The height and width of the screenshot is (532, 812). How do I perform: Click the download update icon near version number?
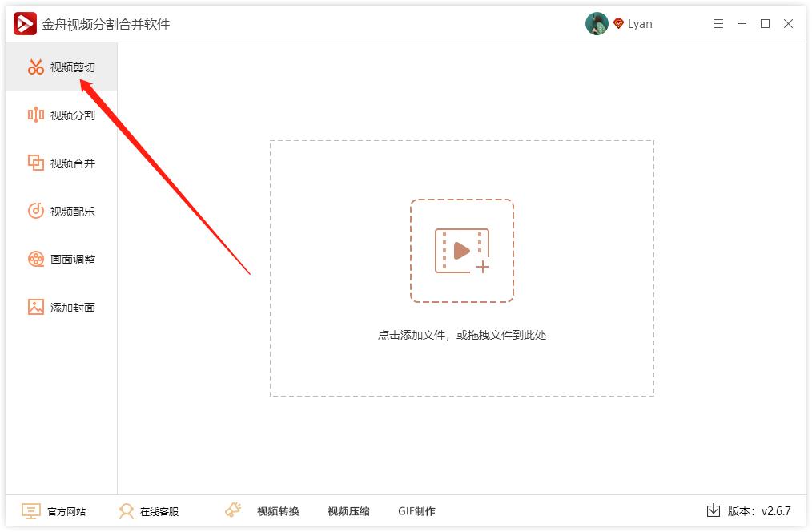point(712,510)
